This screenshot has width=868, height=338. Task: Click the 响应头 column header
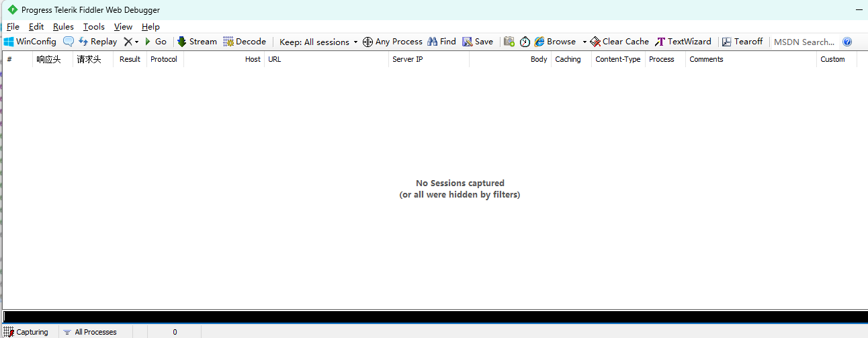52,59
